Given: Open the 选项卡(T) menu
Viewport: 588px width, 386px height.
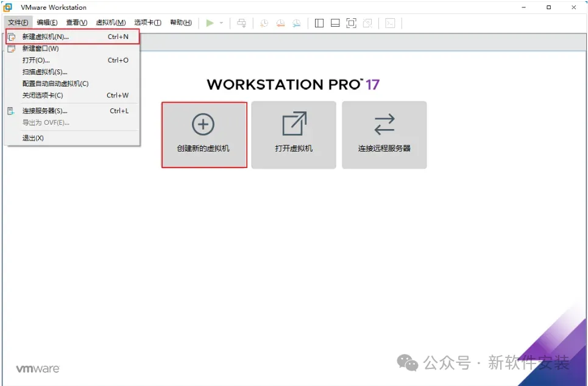Looking at the screenshot, I should pos(147,23).
